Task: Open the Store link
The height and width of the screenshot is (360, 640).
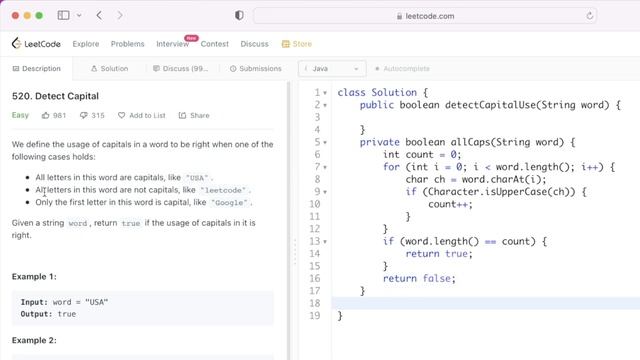Action: tap(297, 44)
